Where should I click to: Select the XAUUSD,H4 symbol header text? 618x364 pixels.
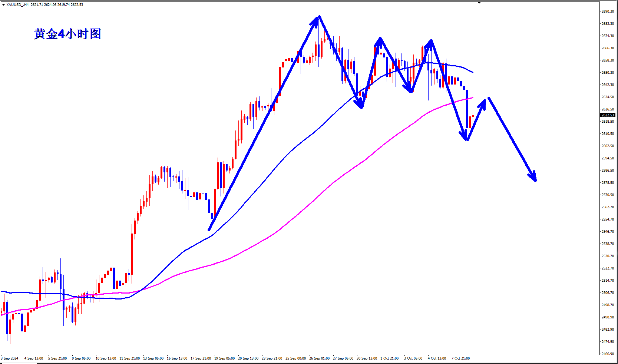coord(17,5)
